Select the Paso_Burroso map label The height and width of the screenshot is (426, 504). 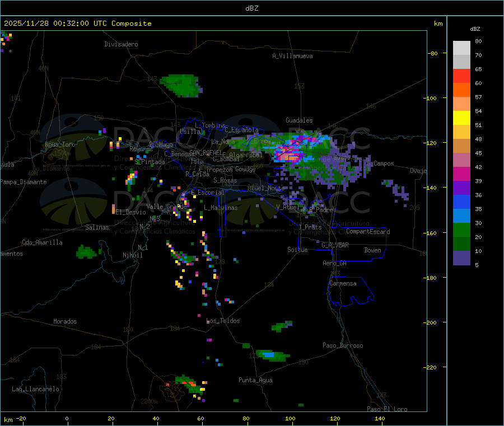(x=343, y=345)
